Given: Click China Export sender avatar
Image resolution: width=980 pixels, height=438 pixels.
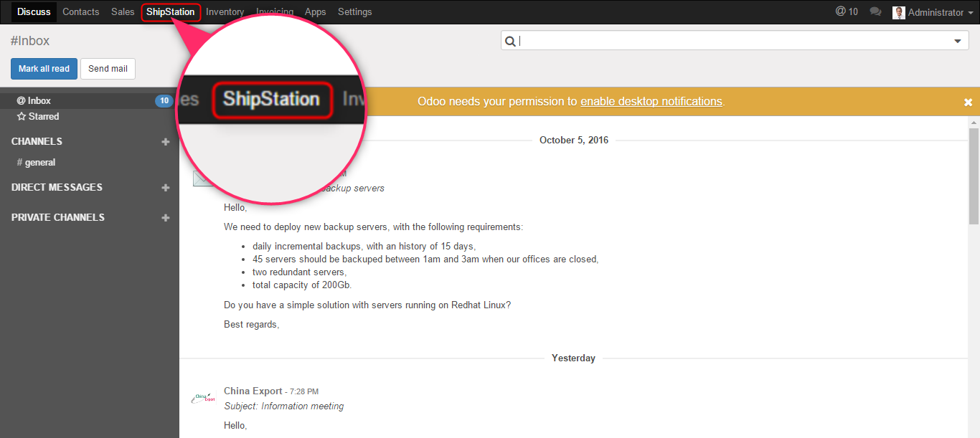Looking at the screenshot, I should tap(204, 398).
